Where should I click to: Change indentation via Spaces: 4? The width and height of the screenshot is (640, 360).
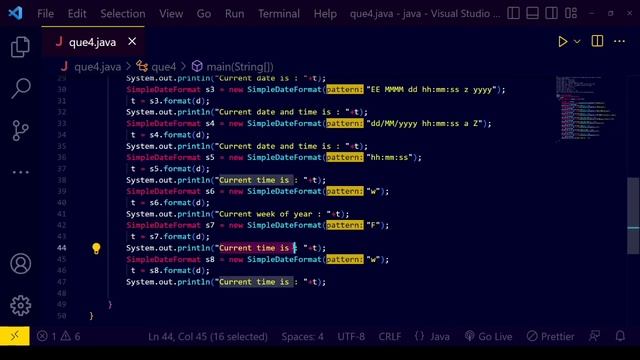[x=302, y=336]
